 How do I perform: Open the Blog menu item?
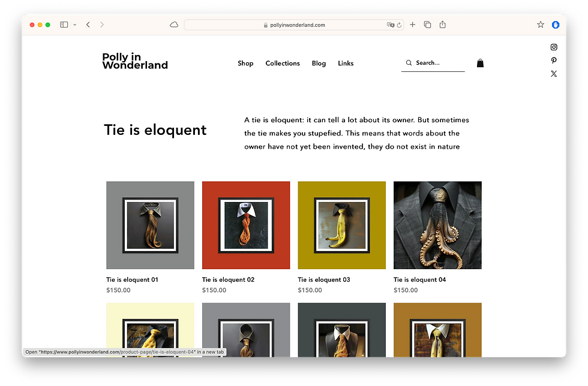[319, 64]
